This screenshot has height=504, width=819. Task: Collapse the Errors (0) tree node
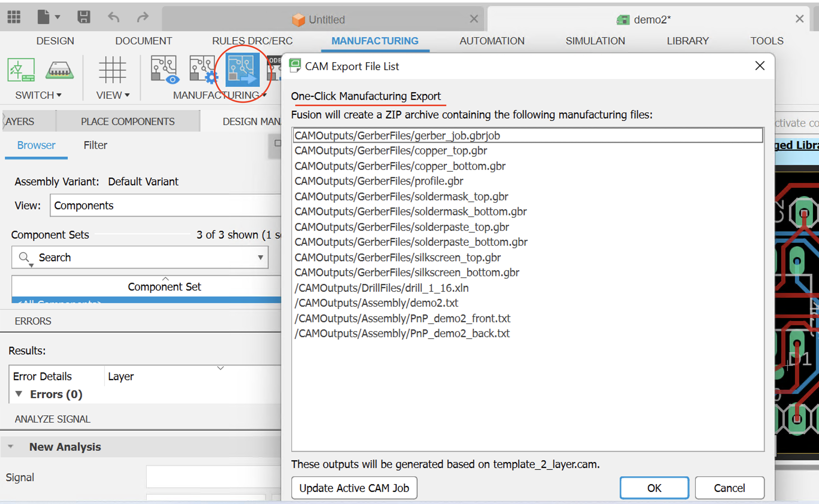[19, 394]
